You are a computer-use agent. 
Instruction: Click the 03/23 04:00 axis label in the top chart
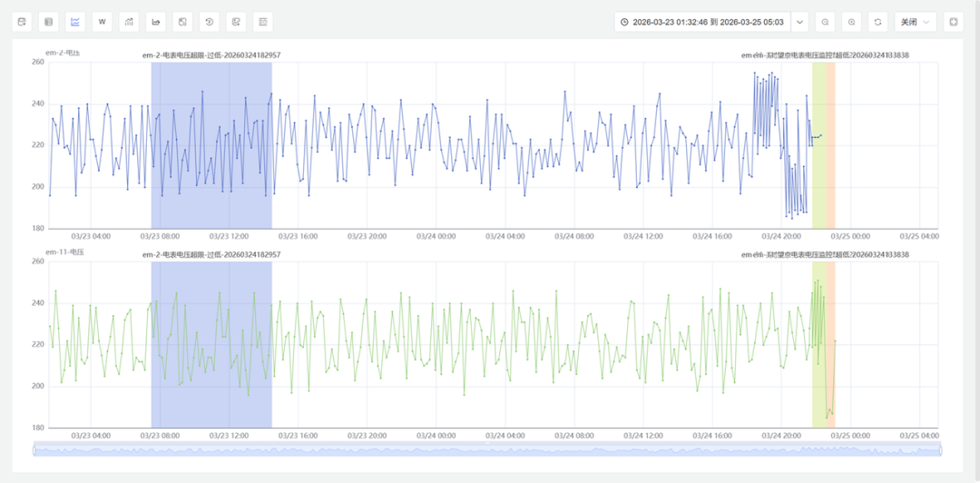click(92, 236)
